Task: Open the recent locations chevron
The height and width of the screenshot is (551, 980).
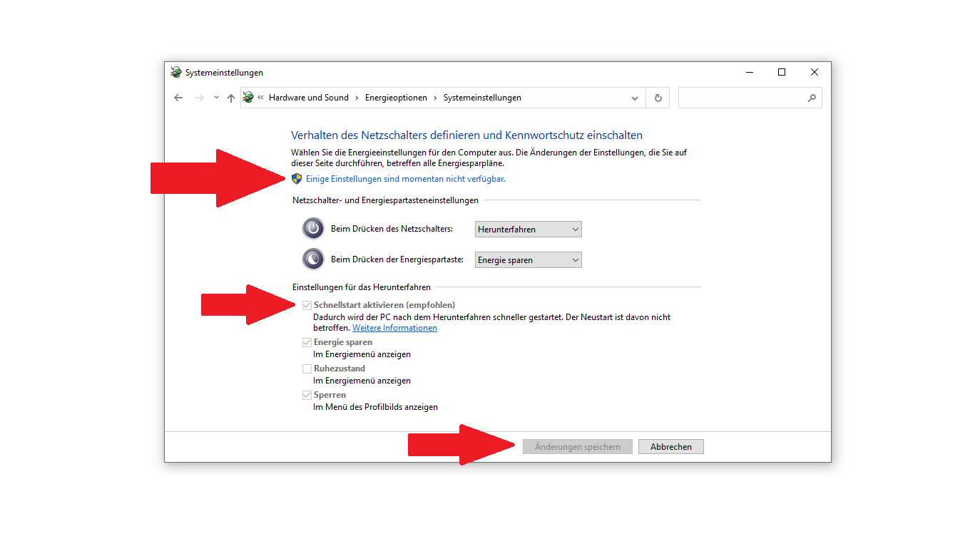Action: (216, 98)
